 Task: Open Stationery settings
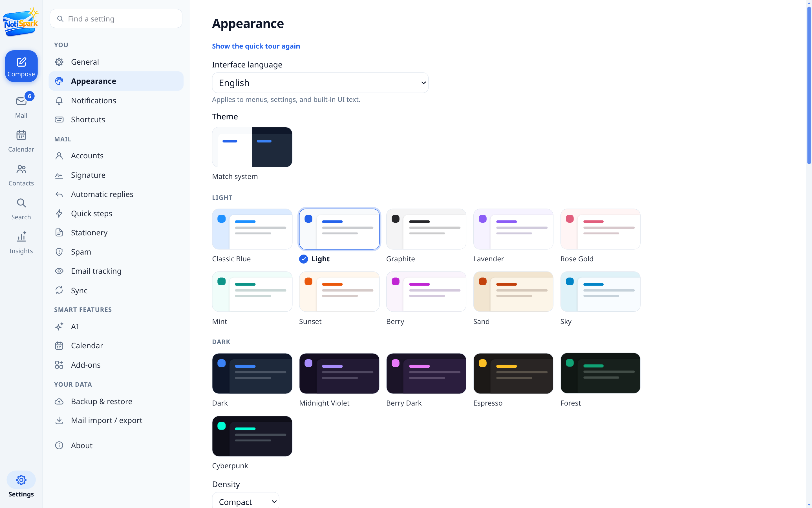click(116, 233)
